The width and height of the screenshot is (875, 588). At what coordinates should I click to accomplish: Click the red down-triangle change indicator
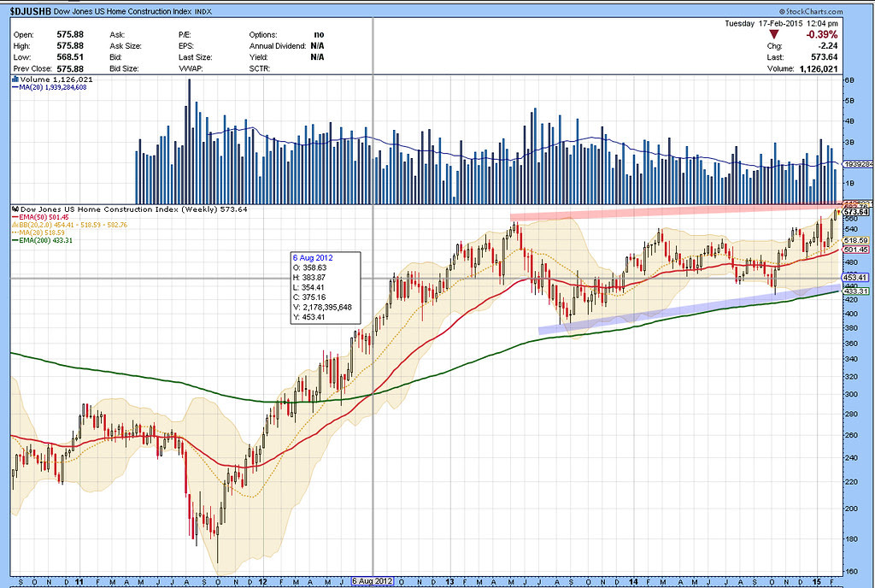[773, 34]
